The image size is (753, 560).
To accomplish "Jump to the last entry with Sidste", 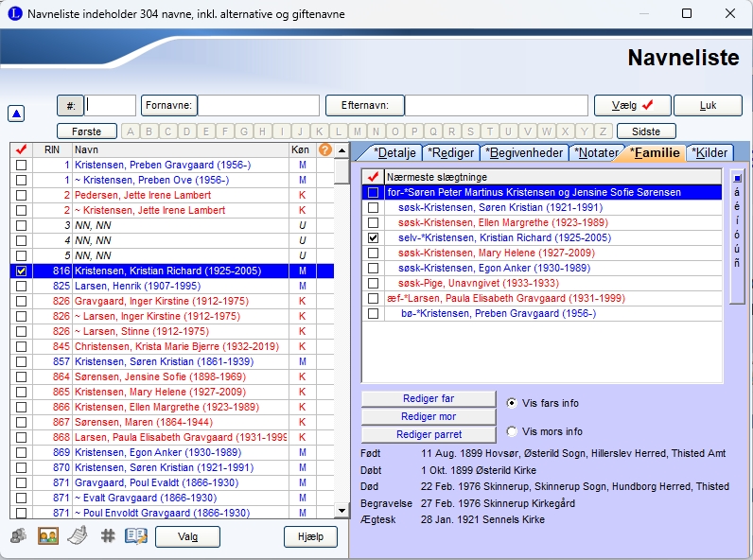I will pyautogui.click(x=645, y=131).
